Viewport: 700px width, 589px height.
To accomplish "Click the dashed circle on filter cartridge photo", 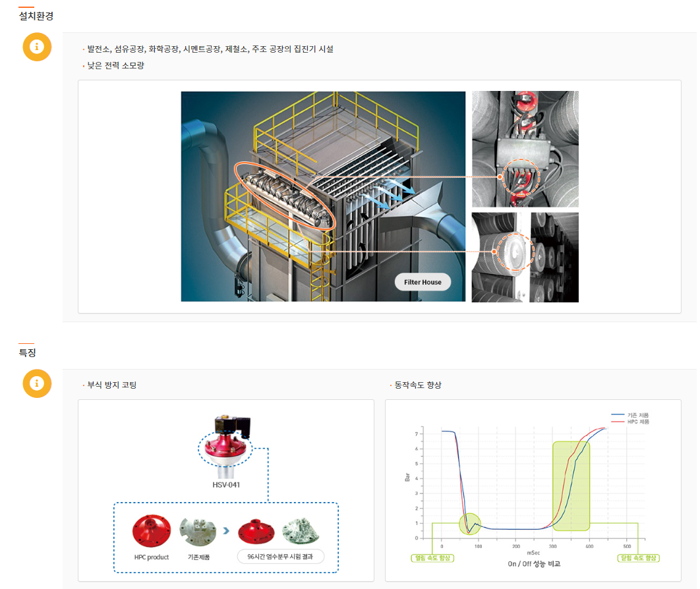I will coord(515,252).
